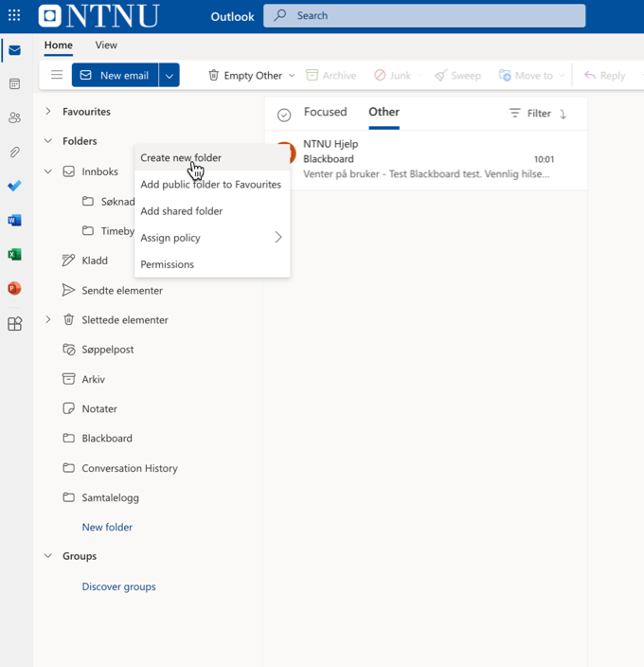The height and width of the screenshot is (667, 644).
Task: Open the People module in sidebar
Action: click(x=14, y=117)
